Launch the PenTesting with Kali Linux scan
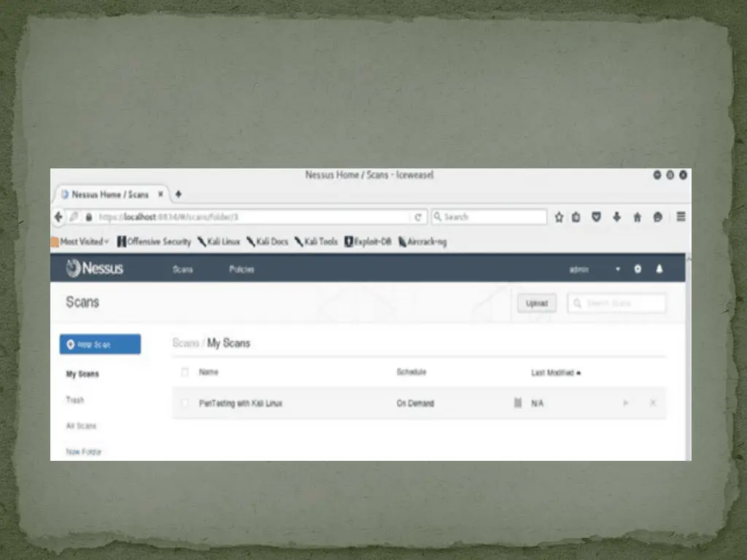The image size is (747, 560). 625,403
